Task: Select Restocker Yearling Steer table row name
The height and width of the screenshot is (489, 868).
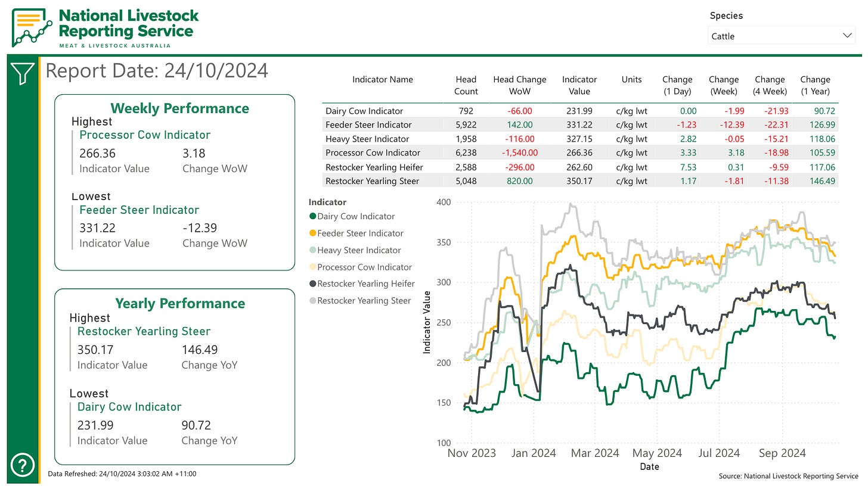Action: 372,181
